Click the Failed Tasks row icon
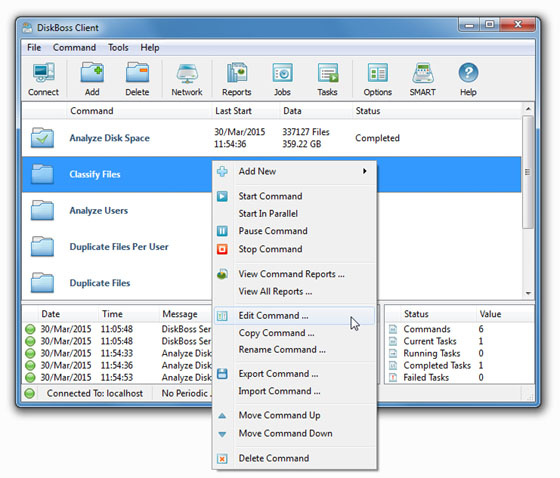Image resolution: width=560 pixels, height=478 pixels. [393, 377]
